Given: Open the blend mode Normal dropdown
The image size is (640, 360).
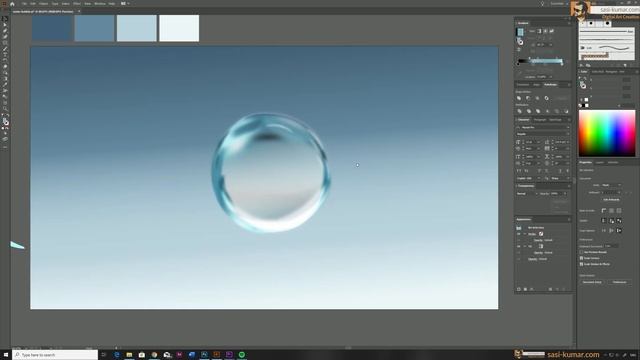Looking at the screenshot, I should point(527,193).
